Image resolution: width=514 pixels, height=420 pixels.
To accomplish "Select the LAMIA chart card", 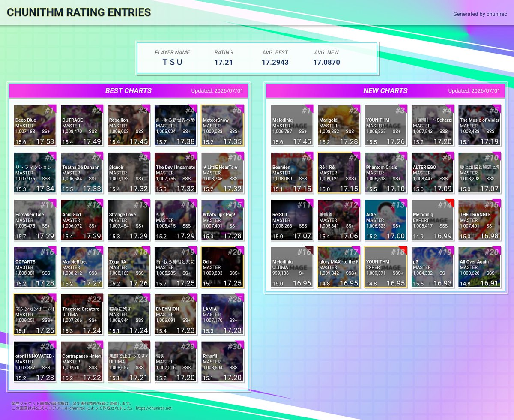I will click(222, 314).
